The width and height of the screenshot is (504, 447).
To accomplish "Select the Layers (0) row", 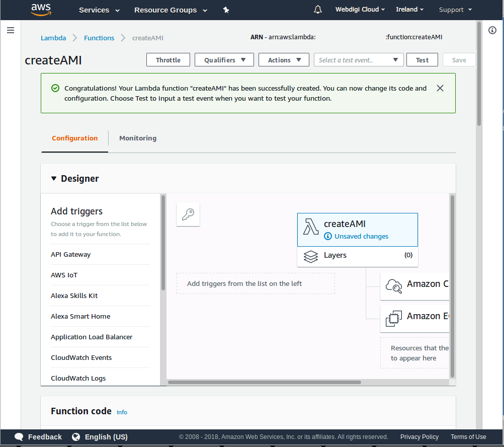I will tap(358, 256).
